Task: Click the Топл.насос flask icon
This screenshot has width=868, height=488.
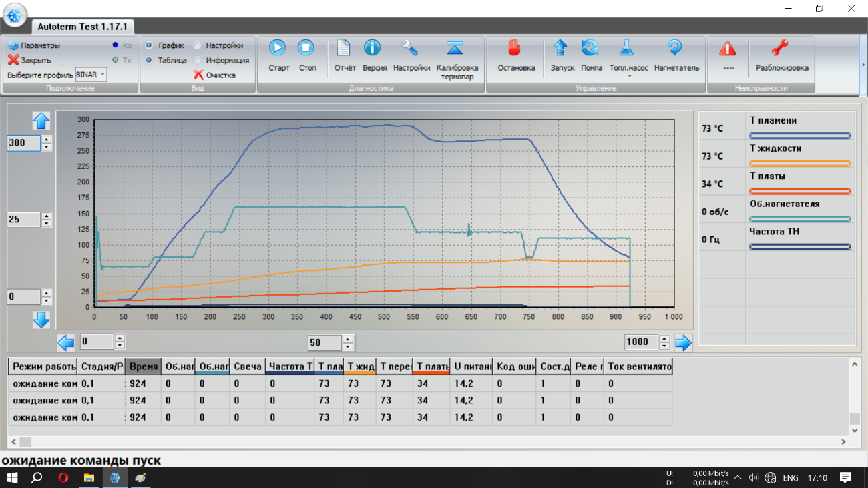Action: pos(626,47)
